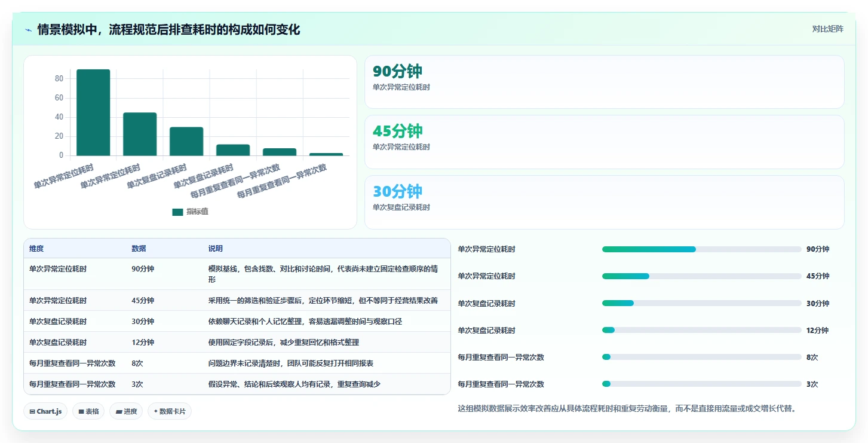The height and width of the screenshot is (443, 868).
Task: Click the chart bar with value 45
Action: tap(140, 134)
